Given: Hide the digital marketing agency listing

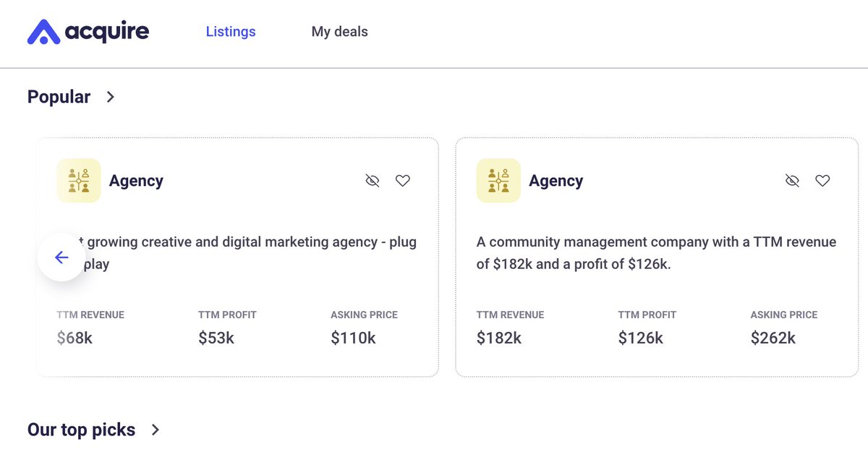Looking at the screenshot, I should pos(373,181).
